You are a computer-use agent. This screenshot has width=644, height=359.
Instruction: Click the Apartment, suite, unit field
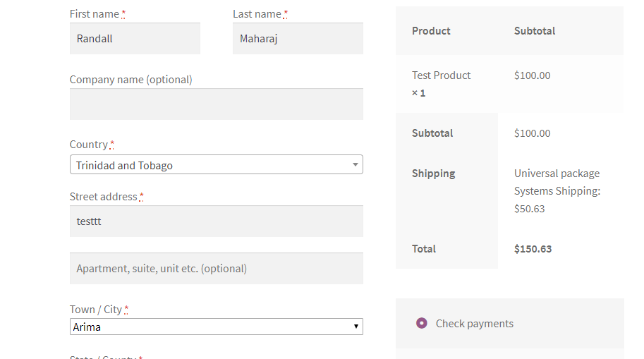coord(216,269)
